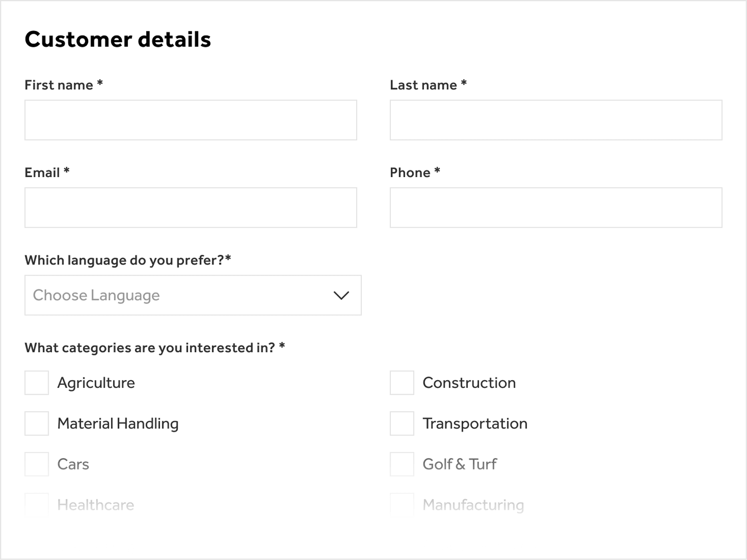Click the Last name input field
The width and height of the screenshot is (747, 560).
556,120
